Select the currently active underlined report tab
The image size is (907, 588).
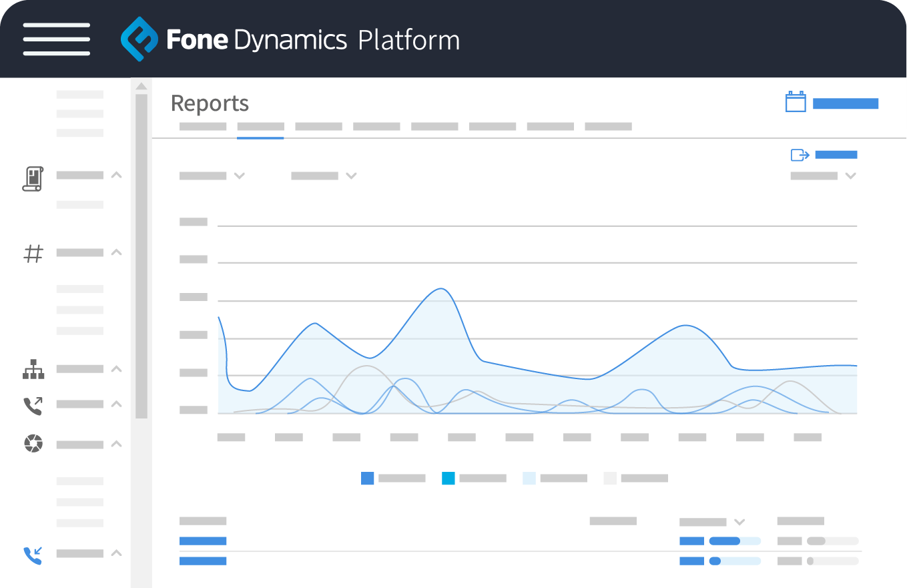pos(260,126)
